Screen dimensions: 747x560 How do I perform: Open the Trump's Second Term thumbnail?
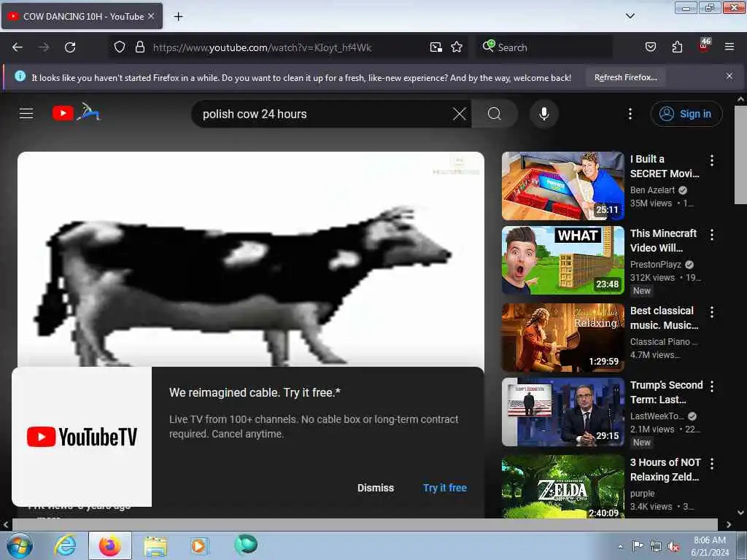pyautogui.click(x=562, y=412)
